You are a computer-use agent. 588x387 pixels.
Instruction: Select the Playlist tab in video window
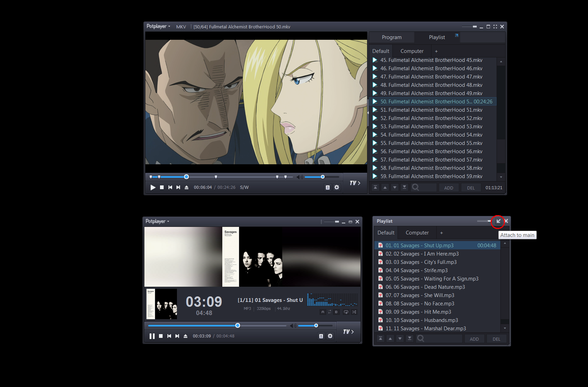point(437,37)
